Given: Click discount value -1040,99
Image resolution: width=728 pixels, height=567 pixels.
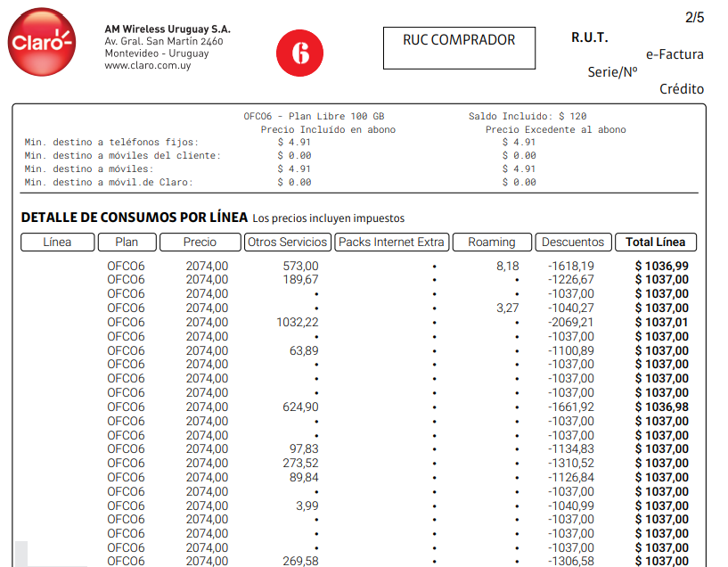Looking at the screenshot, I should point(570,505).
